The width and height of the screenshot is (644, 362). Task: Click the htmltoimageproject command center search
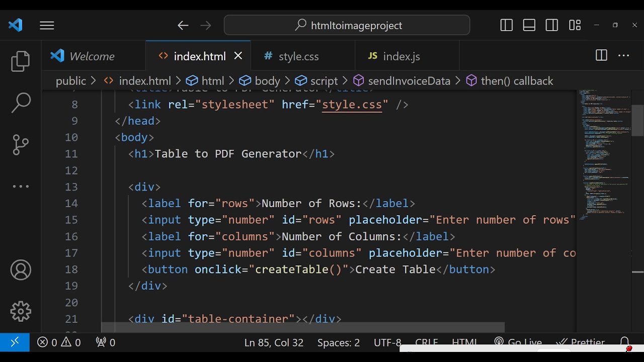347,25
